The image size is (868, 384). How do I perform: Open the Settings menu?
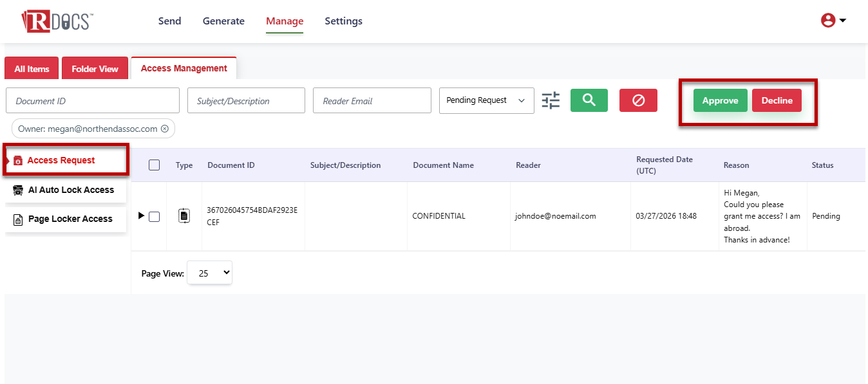point(344,21)
